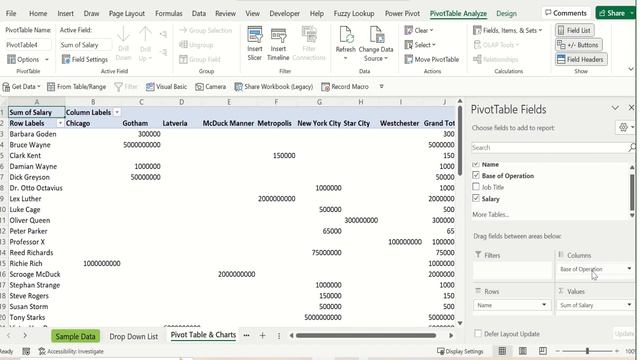This screenshot has width=640, height=360.
Task: Toggle the Job Title field checkbox
Action: point(476,187)
